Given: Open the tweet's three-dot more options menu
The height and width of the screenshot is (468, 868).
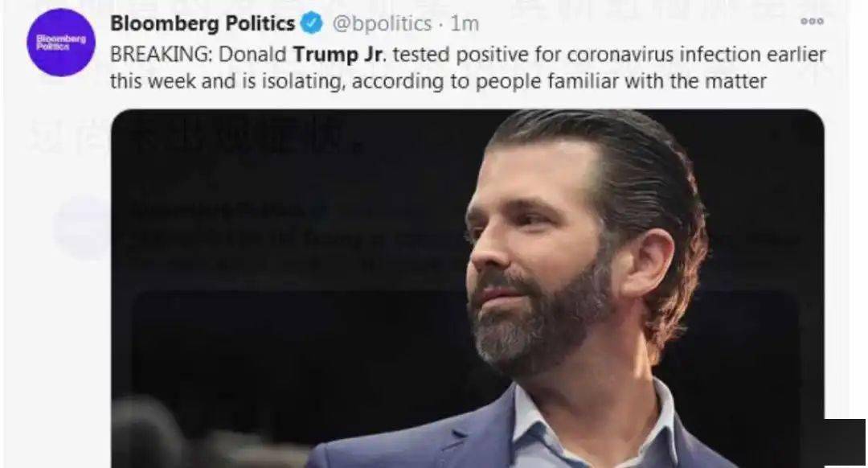Looking at the screenshot, I should coord(812,22).
